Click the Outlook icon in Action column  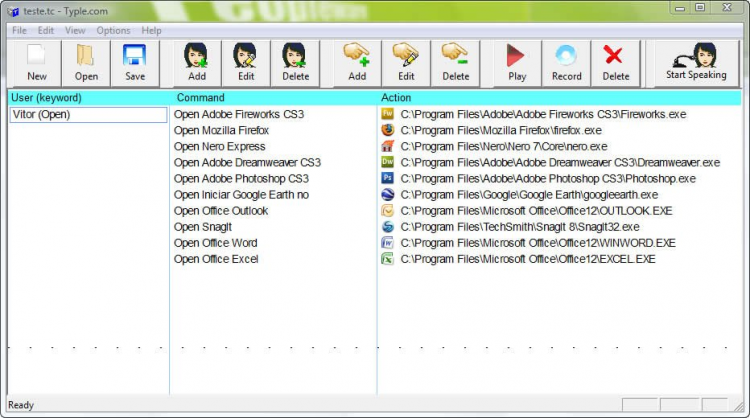click(x=387, y=210)
